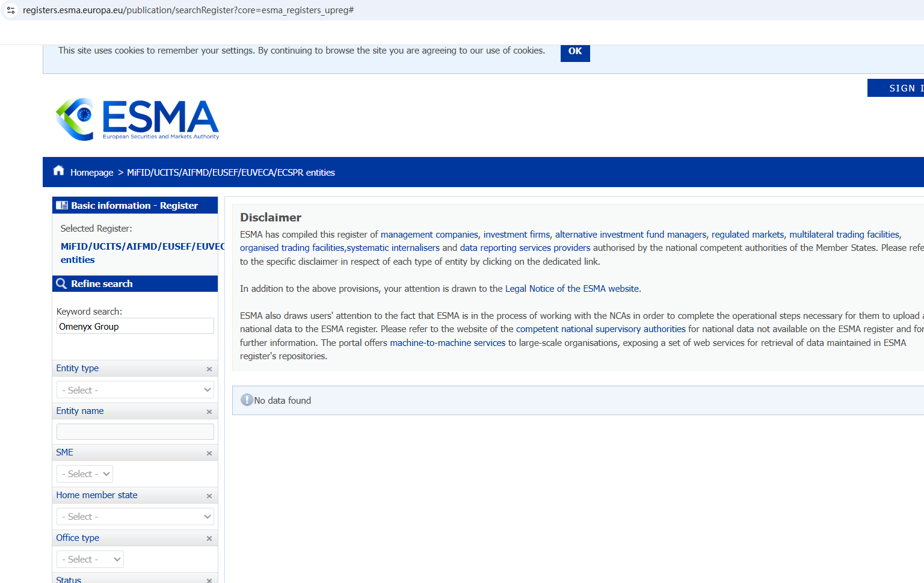Click the Status filter label
924x583 pixels.
pyautogui.click(x=69, y=579)
